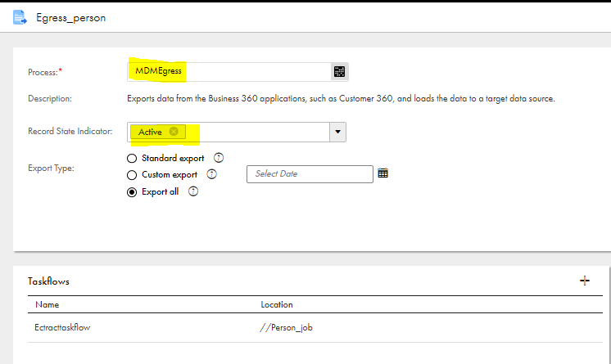Select the Standard export radio button
The width and height of the screenshot is (611, 364).
[x=132, y=159]
